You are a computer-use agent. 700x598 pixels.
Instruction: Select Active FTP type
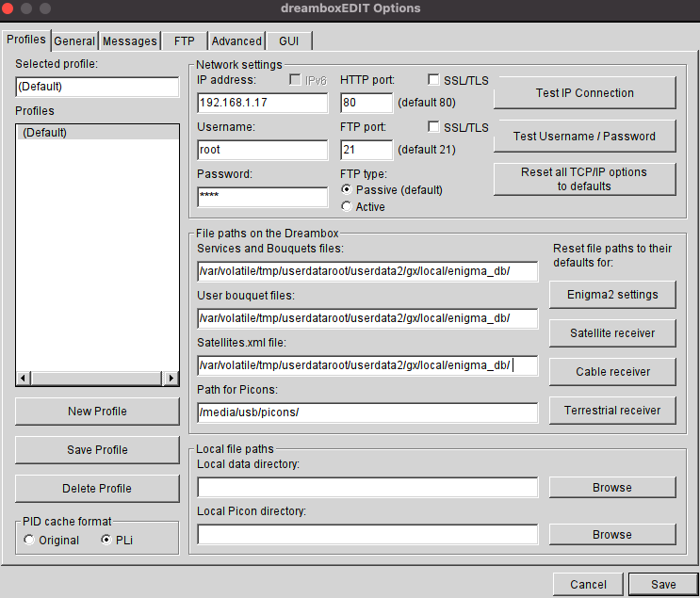click(347, 206)
